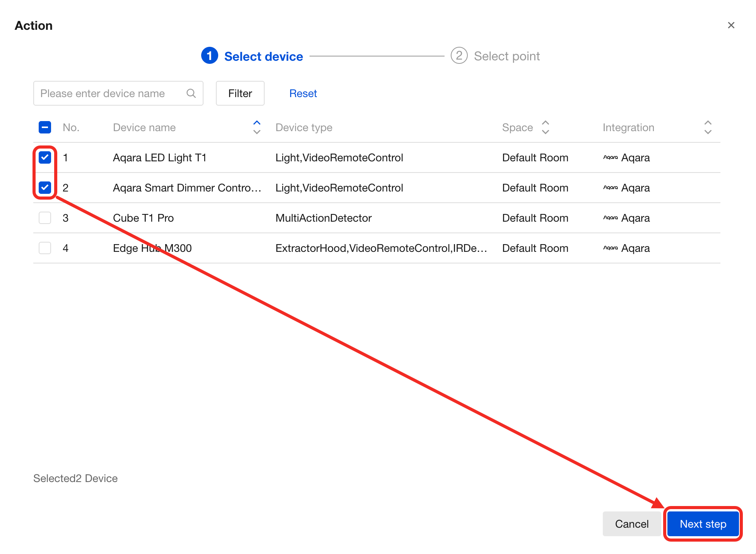This screenshot has height=554, width=756.
Task: Click the search magnifier icon
Action: 191,93
